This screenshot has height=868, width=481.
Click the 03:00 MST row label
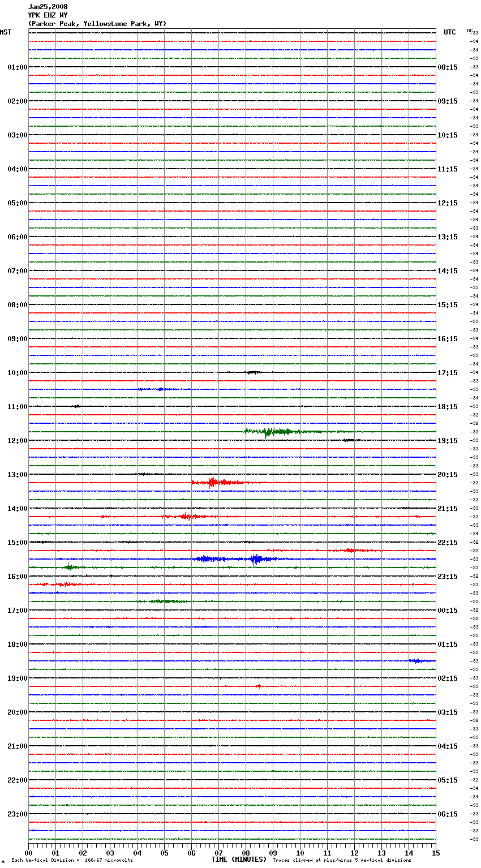click(x=17, y=135)
